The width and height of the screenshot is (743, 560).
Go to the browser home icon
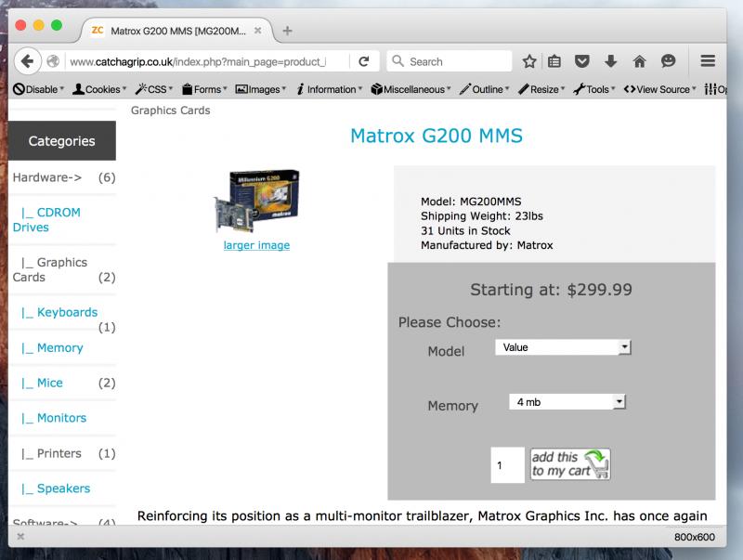[x=639, y=61]
